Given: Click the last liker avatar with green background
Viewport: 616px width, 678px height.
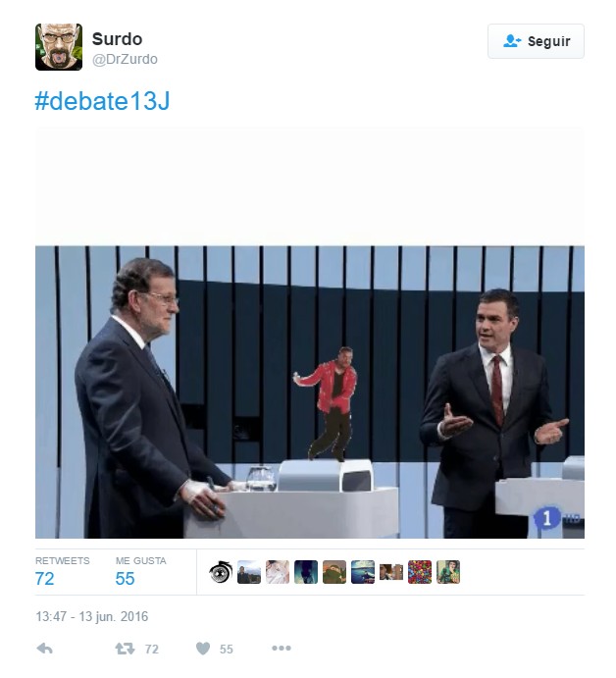Looking at the screenshot, I should [448, 572].
